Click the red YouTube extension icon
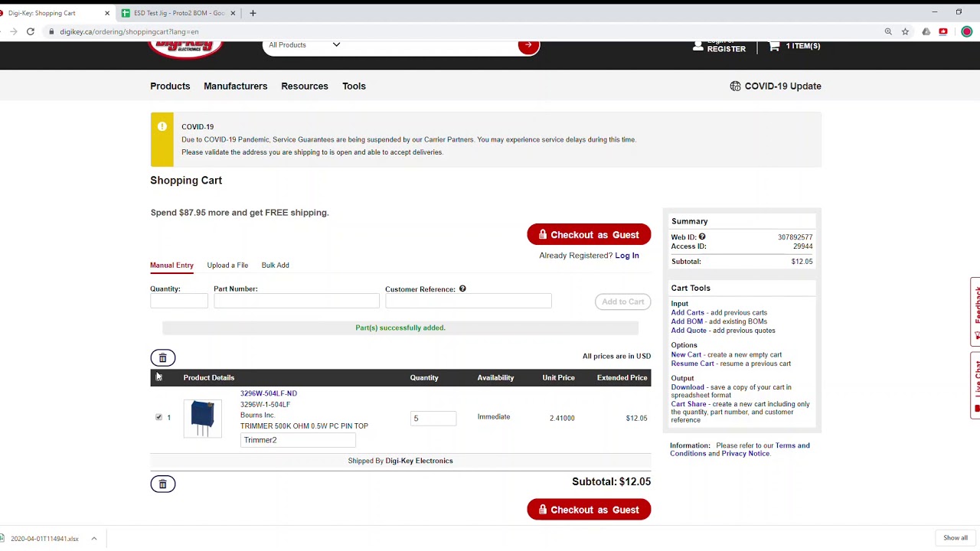 (x=943, y=31)
